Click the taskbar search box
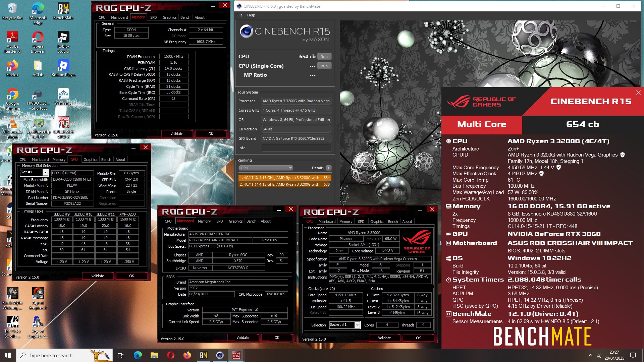The width and height of the screenshot is (644, 362). [64, 355]
